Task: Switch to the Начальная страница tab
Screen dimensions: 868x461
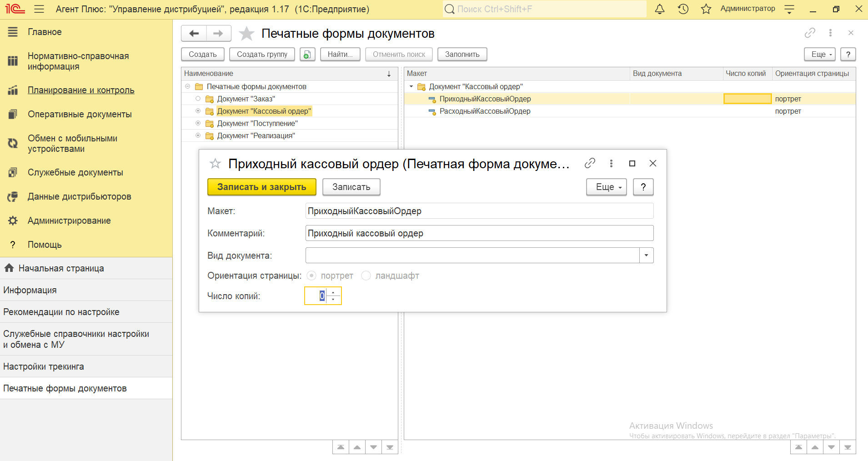Action: [61, 268]
